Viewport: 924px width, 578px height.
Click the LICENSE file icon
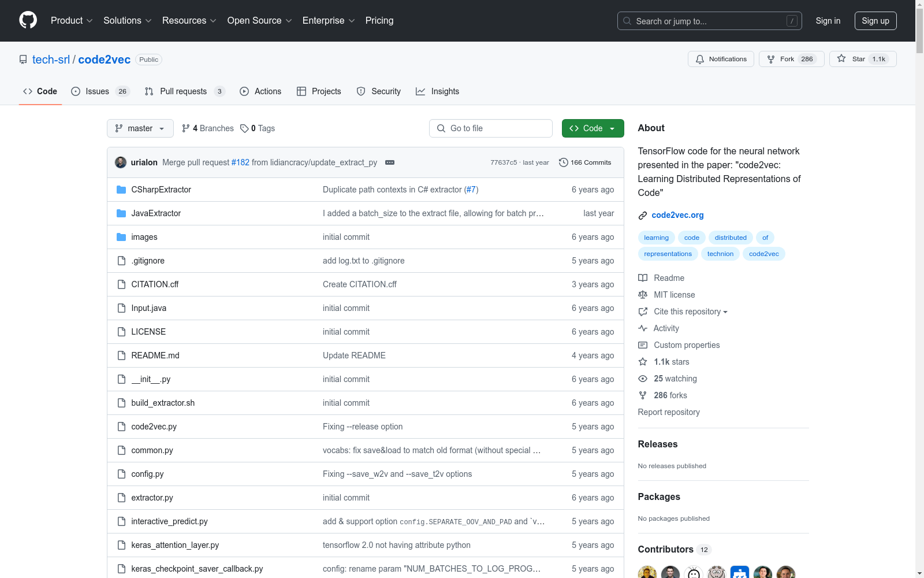(121, 332)
